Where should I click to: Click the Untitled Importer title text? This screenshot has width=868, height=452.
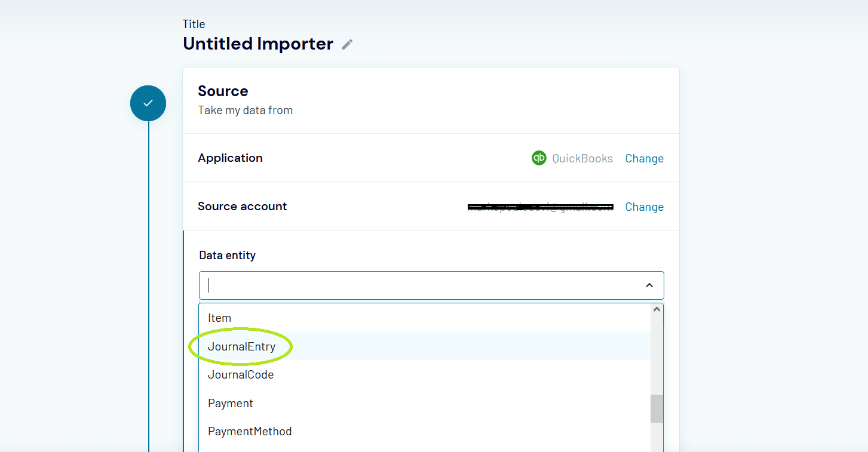point(257,44)
